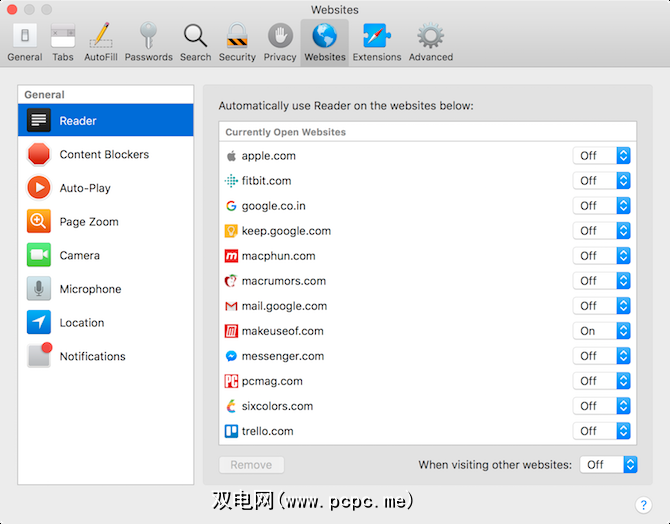Viewport: 670px width, 524px height.
Task: Click the green Camera icon
Action: [39, 255]
